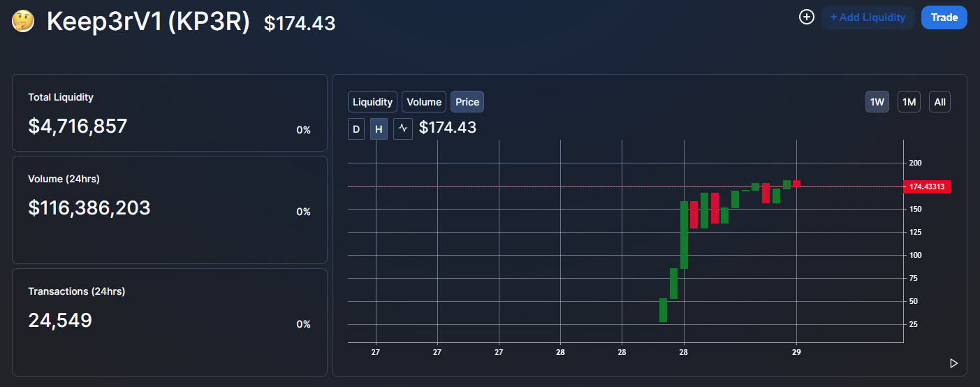Click the thinking-face token emoji icon
Image resolution: width=980 pixels, height=387 pixels.
coord(24,21)
